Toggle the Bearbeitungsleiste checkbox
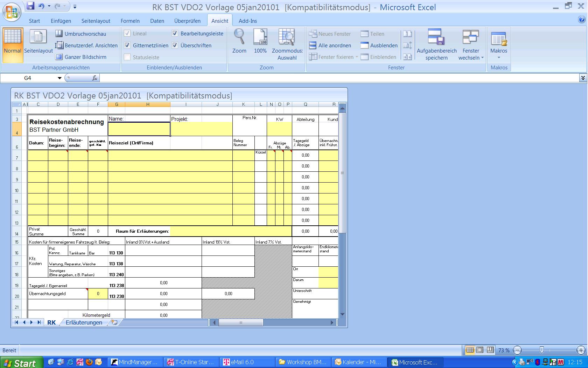Viewport: 588px width, 368px height. [175, 34]
